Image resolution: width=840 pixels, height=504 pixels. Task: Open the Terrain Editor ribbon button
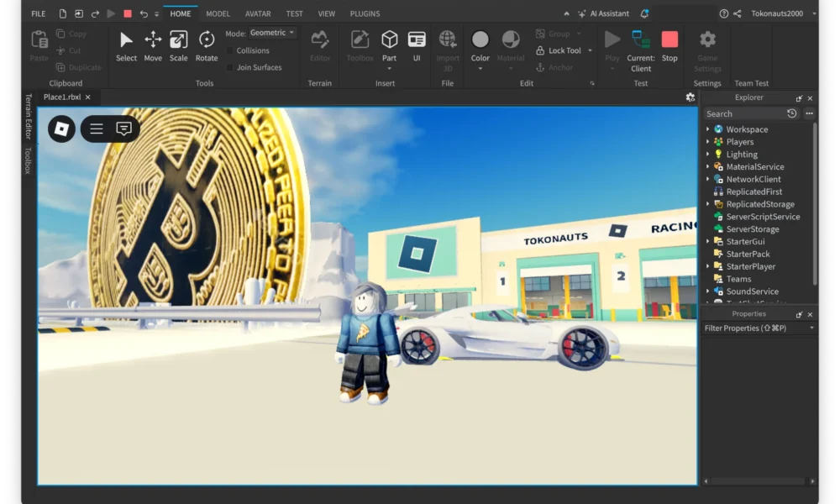pos(320,46)
